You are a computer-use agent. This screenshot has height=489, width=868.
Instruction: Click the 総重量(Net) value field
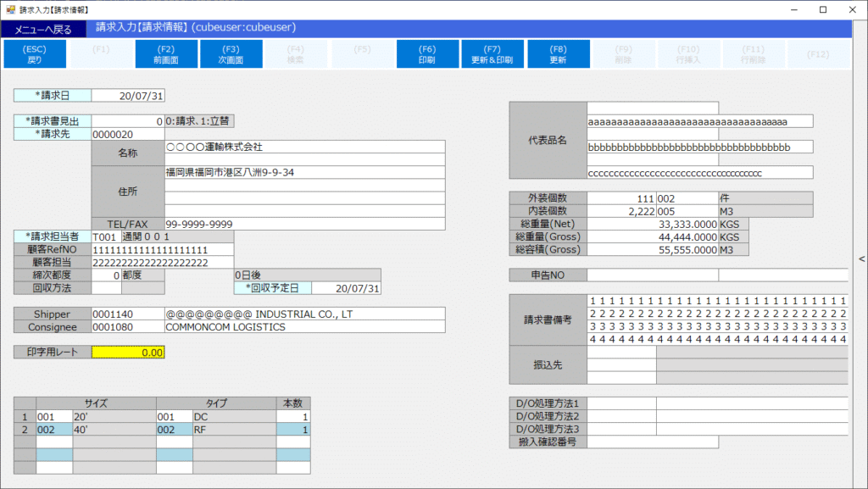tap(652, 224)
